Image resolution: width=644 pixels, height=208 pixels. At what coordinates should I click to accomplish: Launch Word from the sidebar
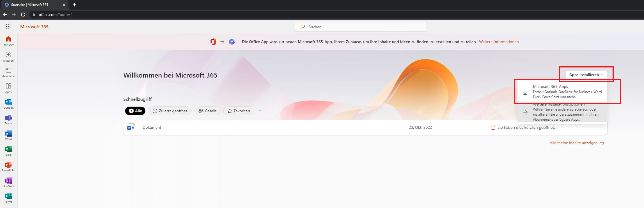[x=8, y=135]
